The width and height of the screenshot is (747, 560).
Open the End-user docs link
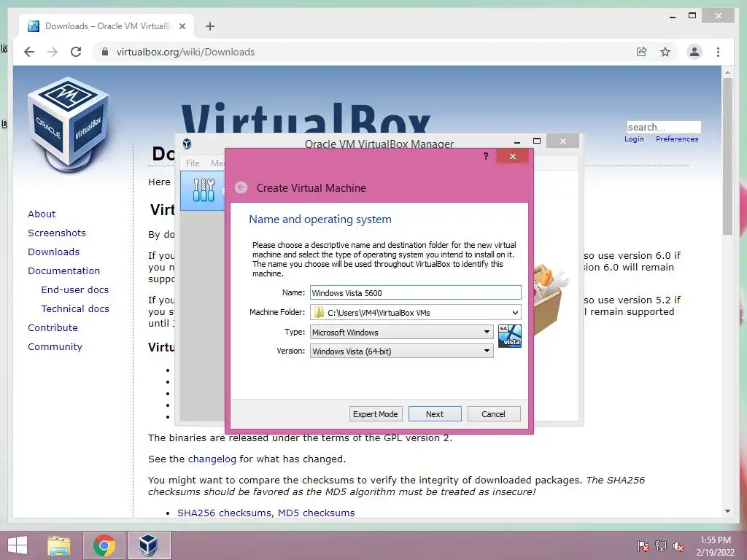coord(75,290)
